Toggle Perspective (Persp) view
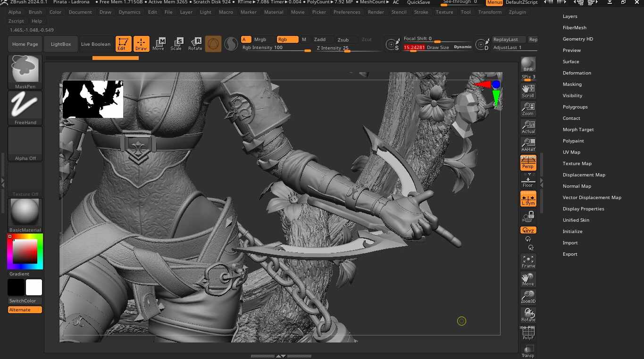 click(528, 163)
